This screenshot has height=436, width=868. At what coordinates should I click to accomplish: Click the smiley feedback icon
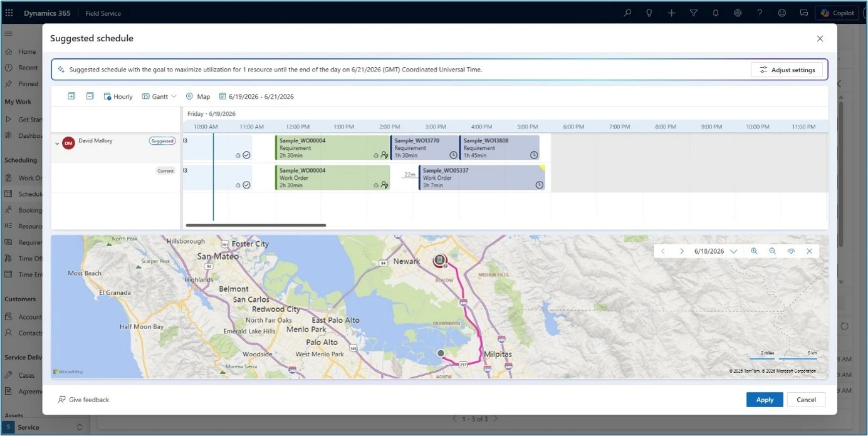coord(782,13)
